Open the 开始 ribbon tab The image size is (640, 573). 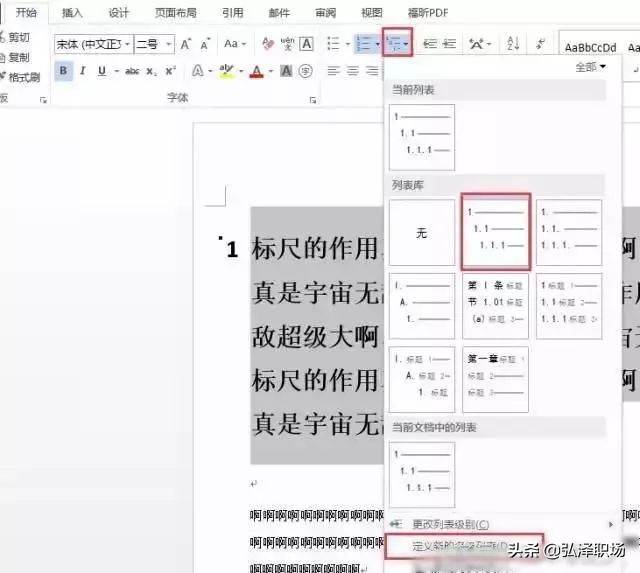click(26, 13)
